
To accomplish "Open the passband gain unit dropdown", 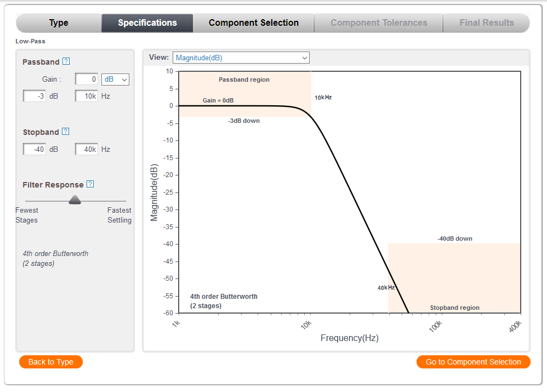I will (x=115, y=79).
